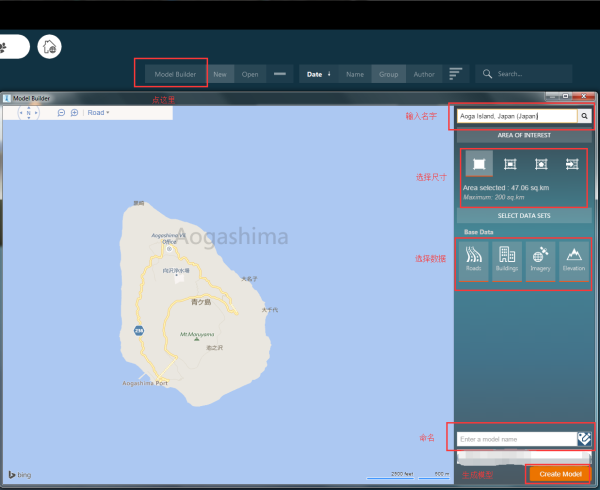This screenshot has height=490, width=600.
Task: Click the large Aogashima map label
Action: (x=231, y=237)
